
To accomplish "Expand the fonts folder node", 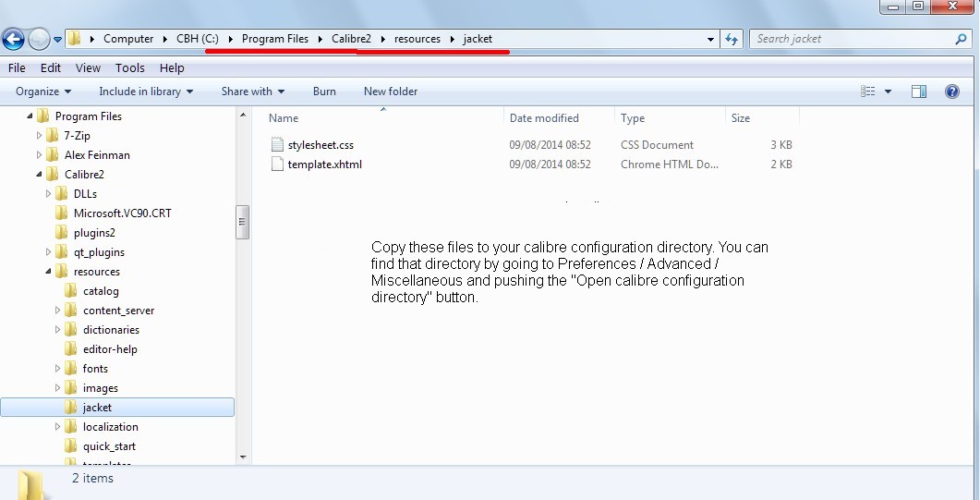I will (57, 368).
